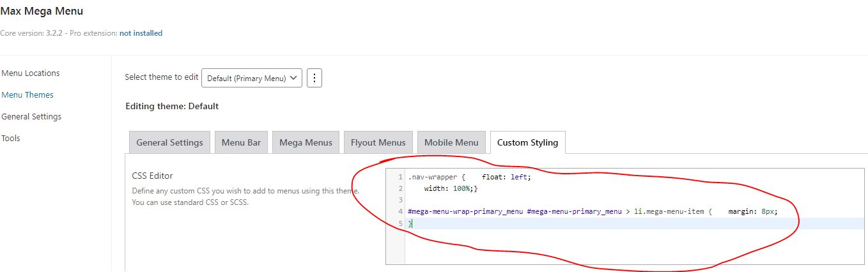Click line number 5 in editor gutter
Image resolution: width=868 pixels, height=272 pixels.
pos(400,223)
